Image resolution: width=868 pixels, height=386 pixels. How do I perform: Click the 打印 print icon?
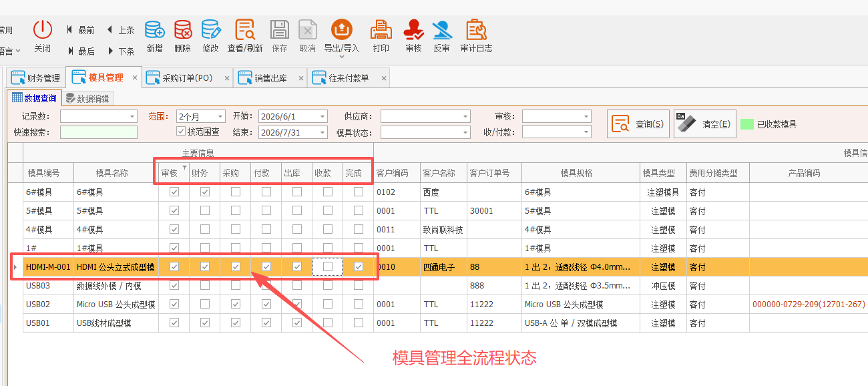tap(381, 29)
